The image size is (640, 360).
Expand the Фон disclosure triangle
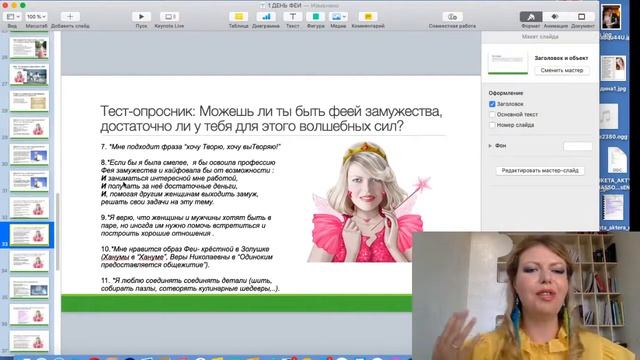coord(490,146)
